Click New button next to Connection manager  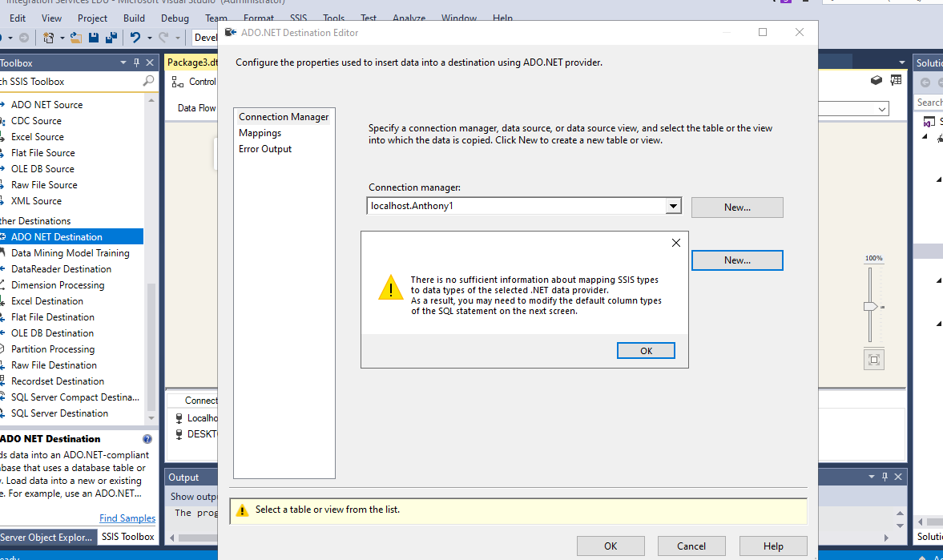[737, 207]
